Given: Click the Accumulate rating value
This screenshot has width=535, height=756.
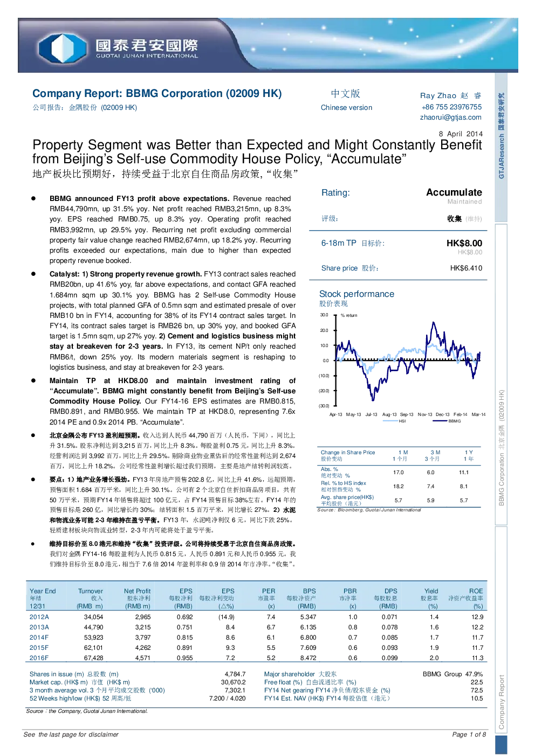Looking at the screenshot, I should [x=454, y=192].
